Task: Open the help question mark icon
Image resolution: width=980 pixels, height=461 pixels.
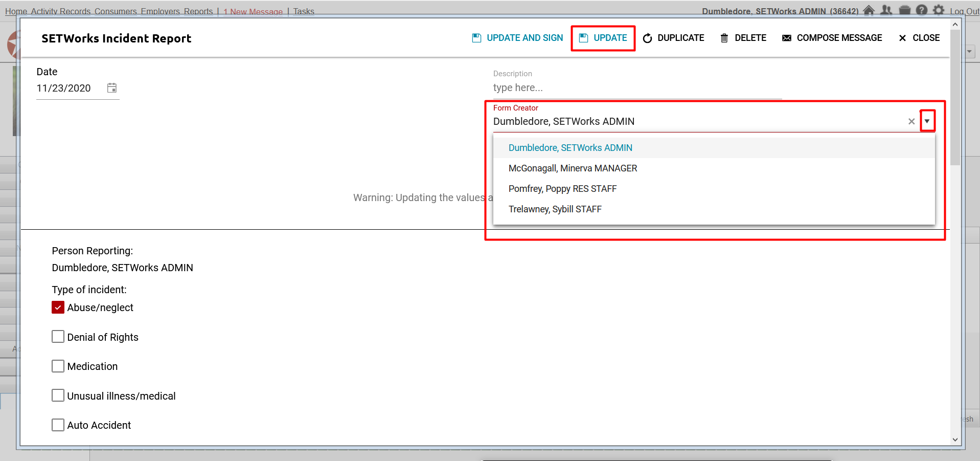Action: (x=922, y=10)
